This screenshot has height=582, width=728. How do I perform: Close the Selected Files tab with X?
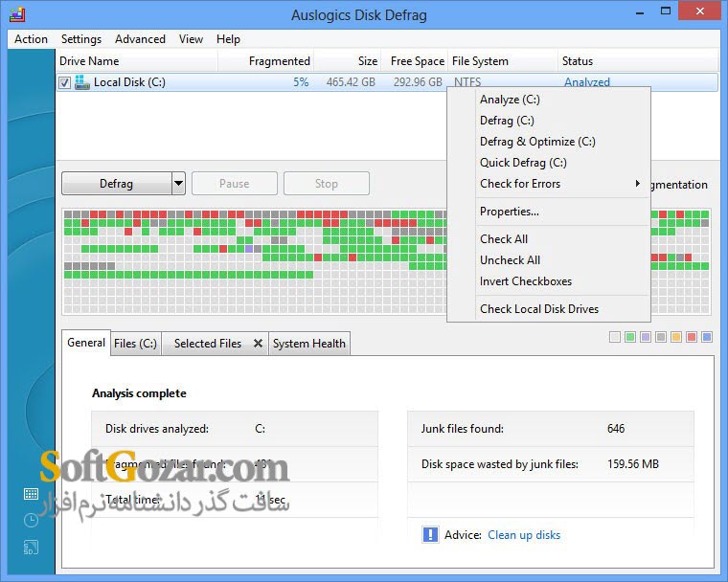[258, 344]
